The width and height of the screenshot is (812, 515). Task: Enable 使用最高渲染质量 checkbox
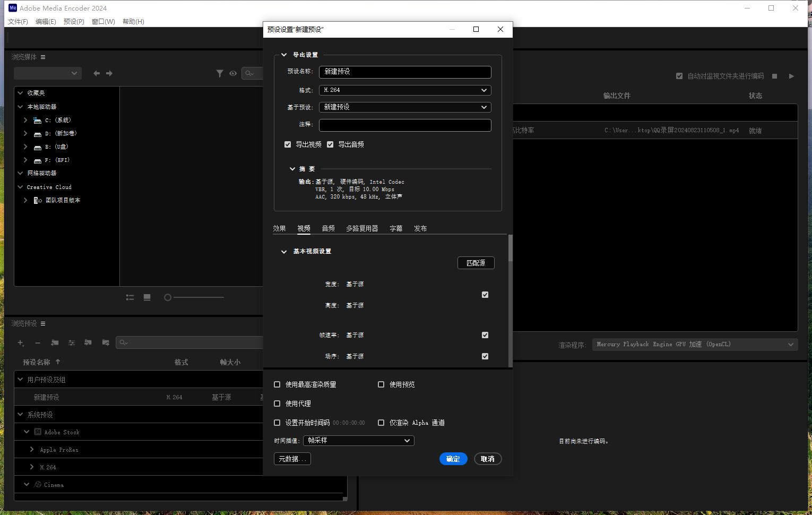point(277,384)
